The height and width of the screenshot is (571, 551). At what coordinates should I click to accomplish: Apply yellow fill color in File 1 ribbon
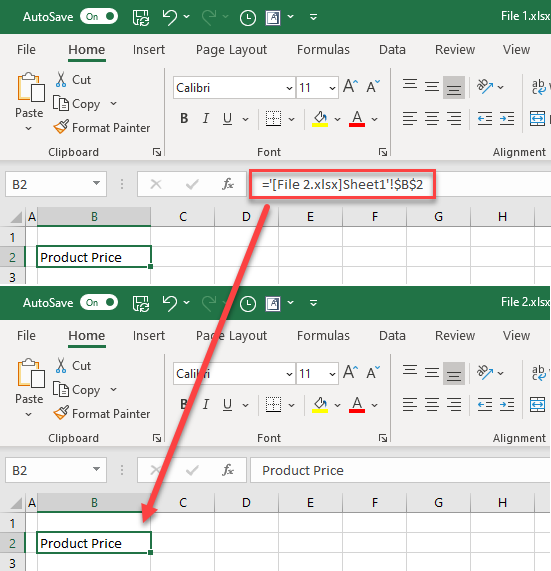coord(320,119)
